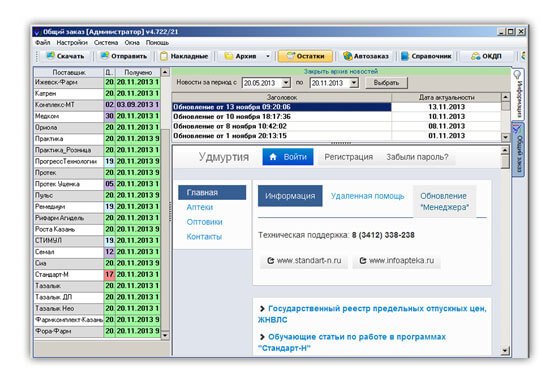Switch to the Информация web tab
Viewport: 560px width, 380px height.
pos(290,196)
